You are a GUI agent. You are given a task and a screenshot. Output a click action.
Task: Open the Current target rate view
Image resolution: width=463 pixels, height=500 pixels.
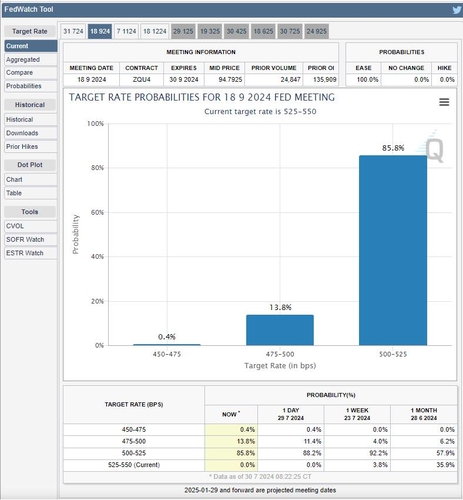coord(31,46)
